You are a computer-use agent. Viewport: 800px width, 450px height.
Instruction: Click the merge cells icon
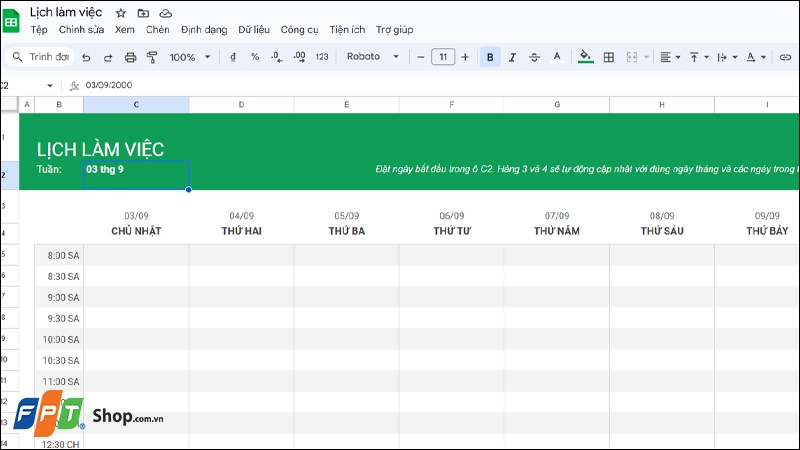632,57
